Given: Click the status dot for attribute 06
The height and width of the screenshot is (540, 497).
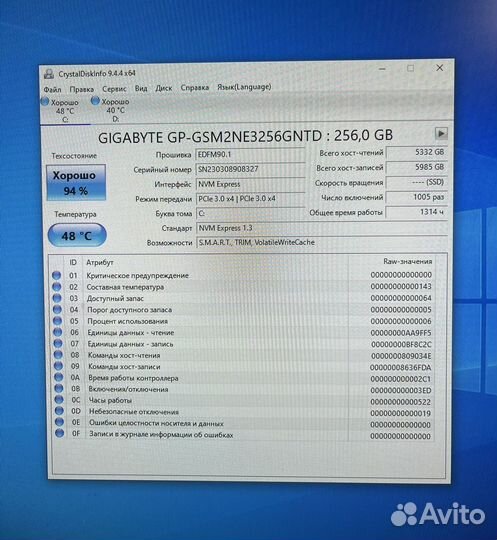Looking at the screenshot, I should (58, 332).
